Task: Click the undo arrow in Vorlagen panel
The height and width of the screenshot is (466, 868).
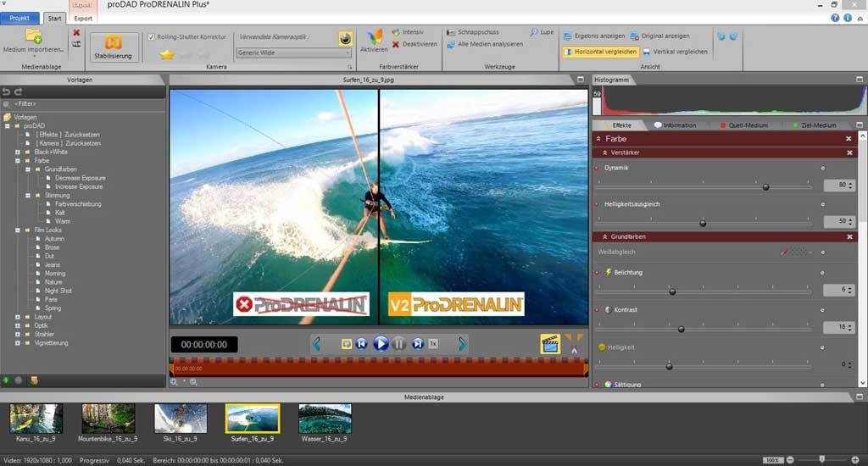Action: tap(7, 92)
